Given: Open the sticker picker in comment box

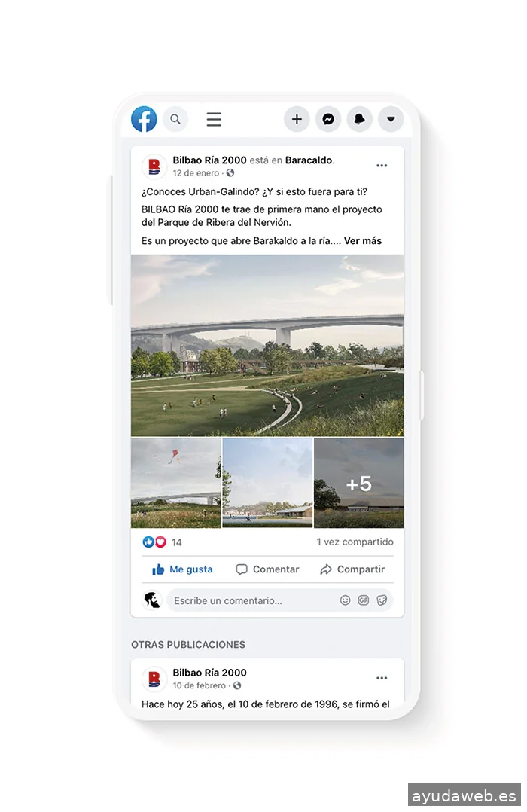Looking at the screenshot, I should (x=382, y=600).
